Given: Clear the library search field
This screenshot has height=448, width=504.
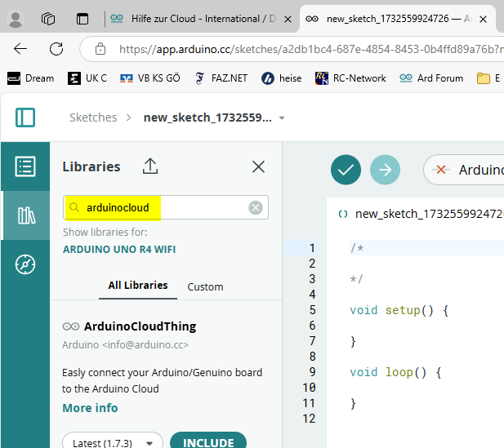Looking at the screenshot, I should (256, 208).
